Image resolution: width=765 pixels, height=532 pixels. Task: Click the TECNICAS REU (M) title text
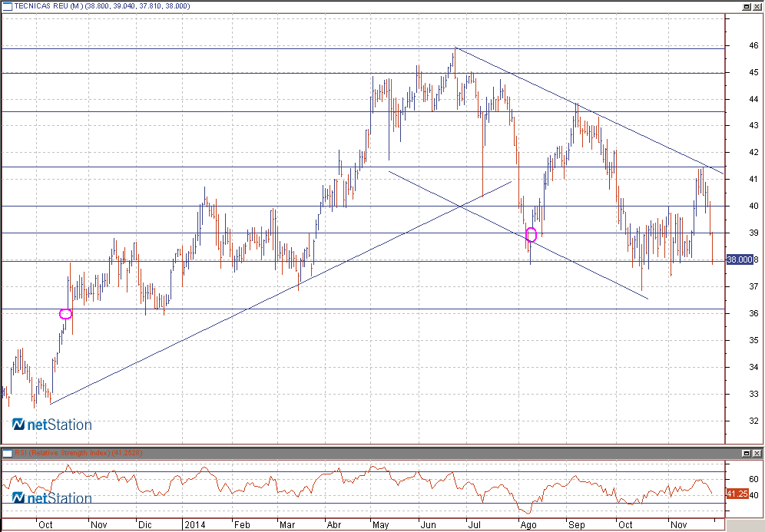tap(49, 6)
